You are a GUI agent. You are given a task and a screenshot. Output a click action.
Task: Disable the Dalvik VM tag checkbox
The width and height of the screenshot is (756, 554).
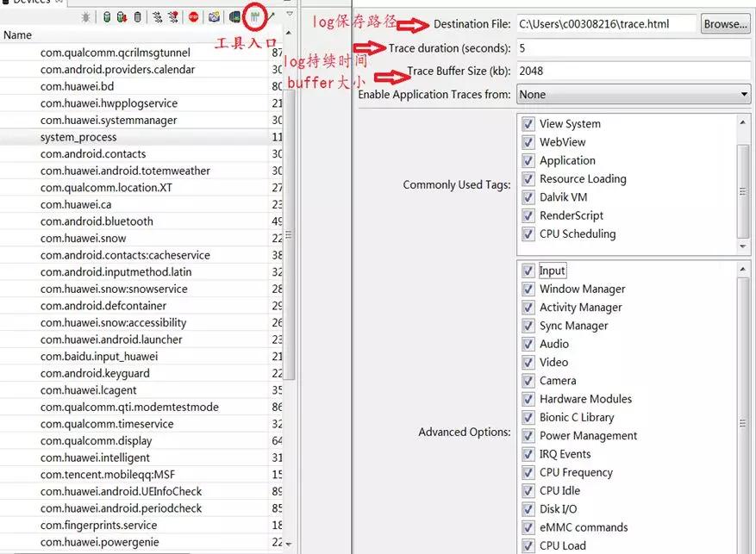[x=528, y=197]
